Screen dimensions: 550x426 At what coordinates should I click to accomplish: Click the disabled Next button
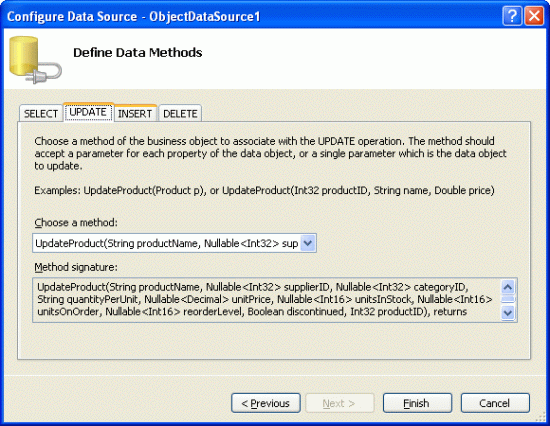click(x=340, y=403)
